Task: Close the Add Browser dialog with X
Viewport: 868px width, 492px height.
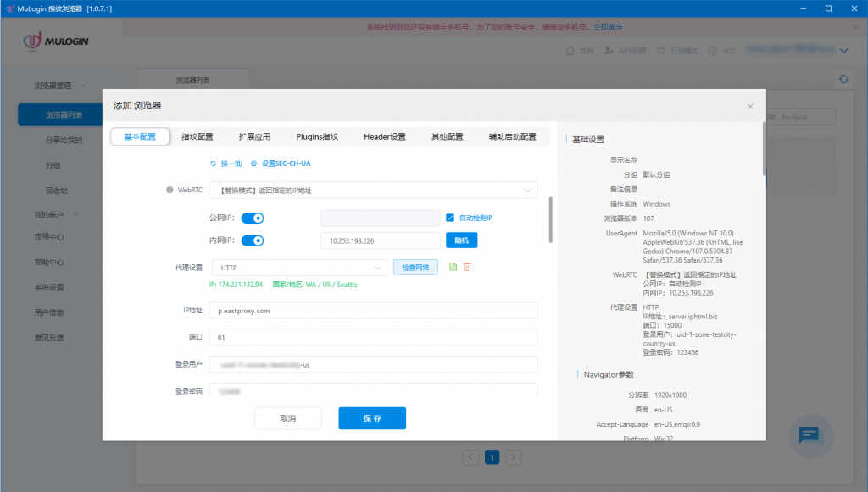Action: pyautogui.click(x=749, y=107)
